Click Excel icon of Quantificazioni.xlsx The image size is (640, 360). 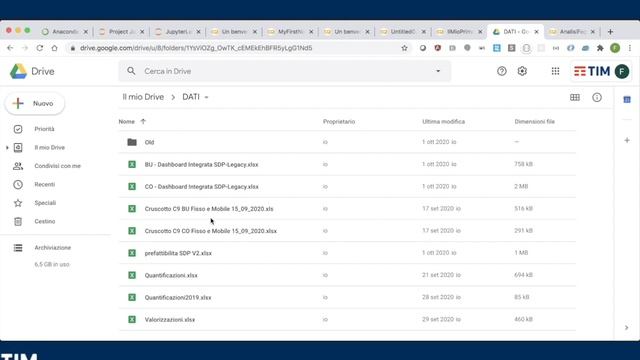click(132, 275)
